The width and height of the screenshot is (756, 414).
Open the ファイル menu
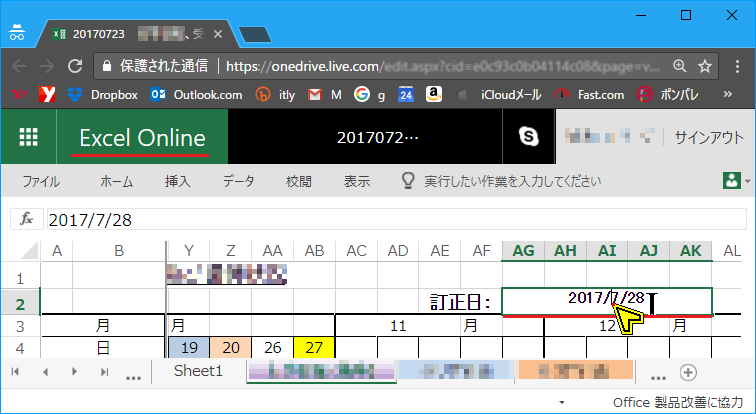pos(41,181)
